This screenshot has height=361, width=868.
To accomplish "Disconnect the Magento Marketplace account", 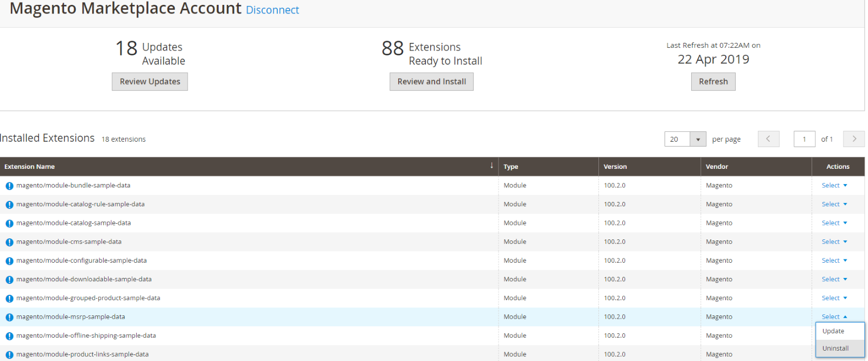I will coord(272,10).
